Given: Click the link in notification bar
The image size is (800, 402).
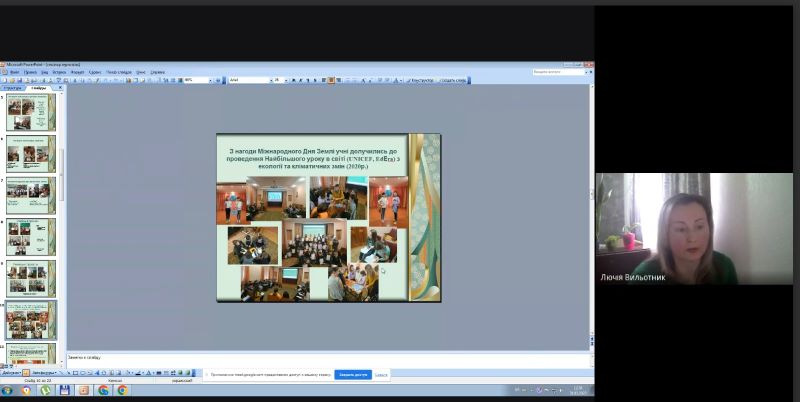Looking at the screenshot, I should [x=381, y=375].
